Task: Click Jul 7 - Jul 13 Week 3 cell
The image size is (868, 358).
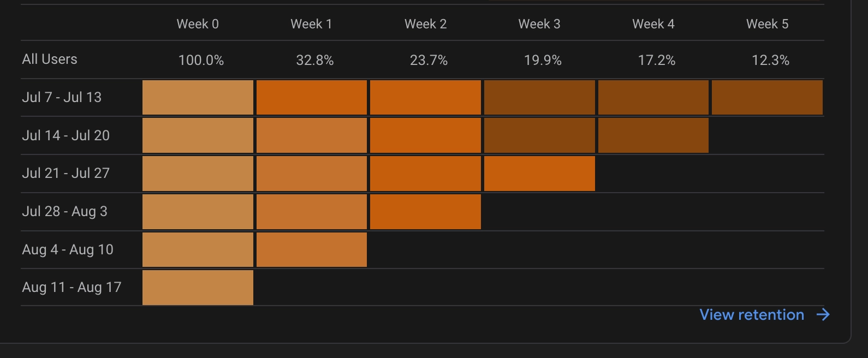Action: [x=539, y=98]
